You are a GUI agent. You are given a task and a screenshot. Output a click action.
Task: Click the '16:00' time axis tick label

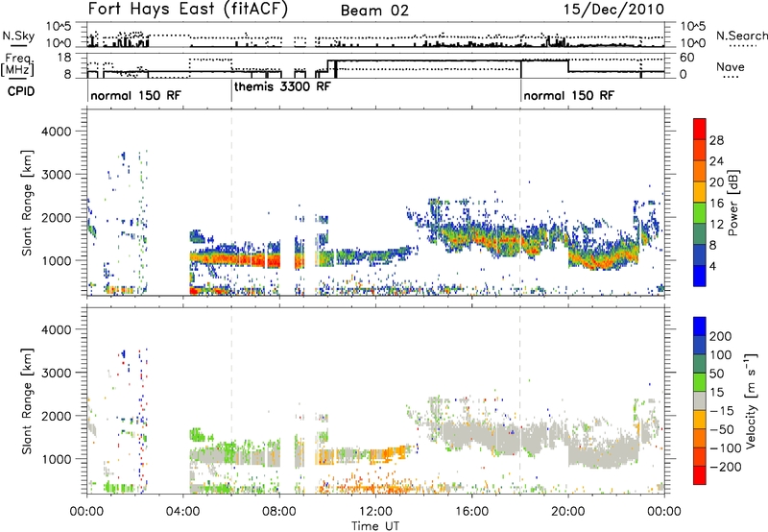pos(471,512)
